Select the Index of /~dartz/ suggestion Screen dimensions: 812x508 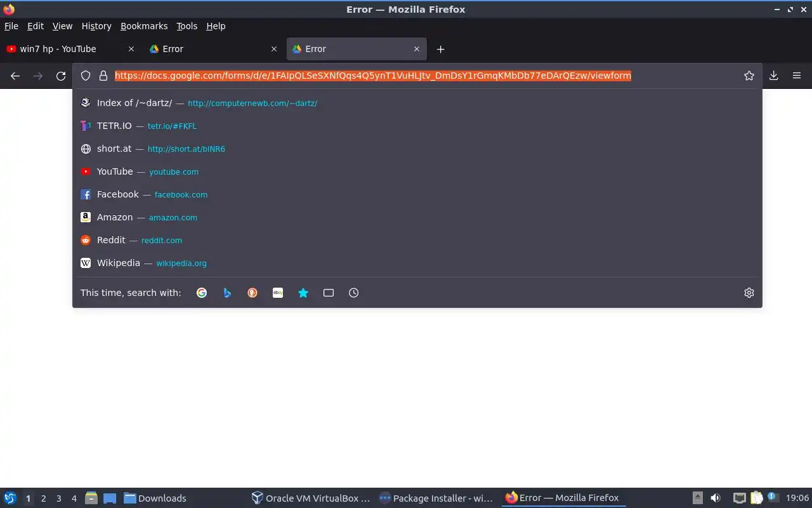click(417, 103)
